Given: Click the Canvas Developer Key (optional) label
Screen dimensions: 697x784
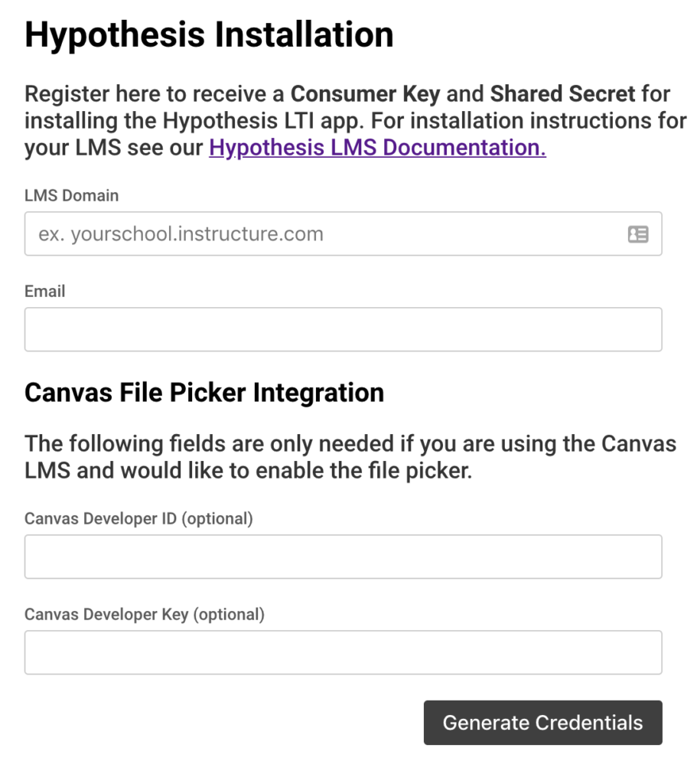Looking at the screenshot, I should (x=145, y=615).
